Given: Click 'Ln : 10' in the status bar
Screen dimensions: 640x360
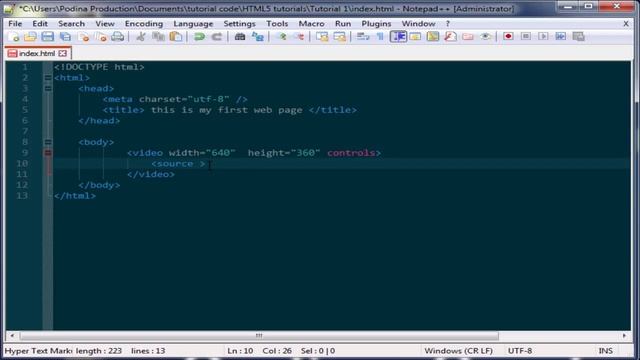Looking at the screenshot, I should [x=240, y=351].
